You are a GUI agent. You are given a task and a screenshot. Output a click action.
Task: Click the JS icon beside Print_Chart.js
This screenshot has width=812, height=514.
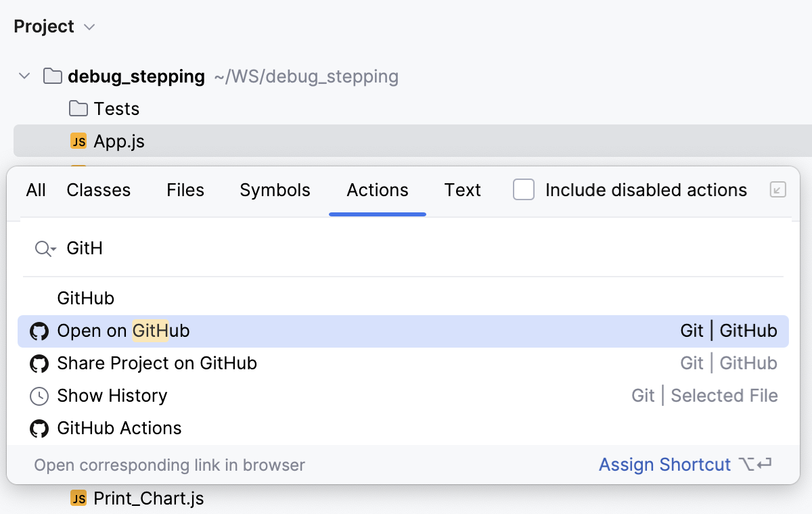coord(78,498)
